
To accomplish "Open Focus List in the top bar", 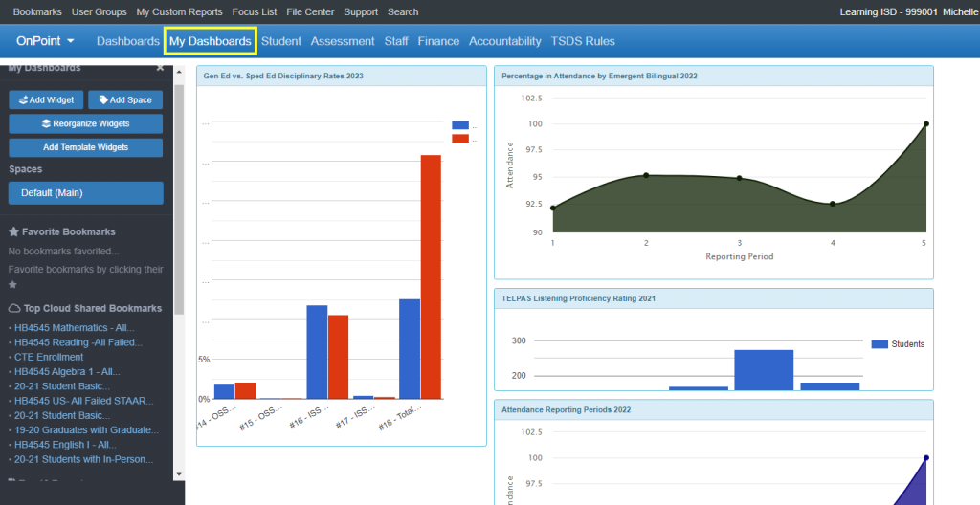I will tap(255, 11).
